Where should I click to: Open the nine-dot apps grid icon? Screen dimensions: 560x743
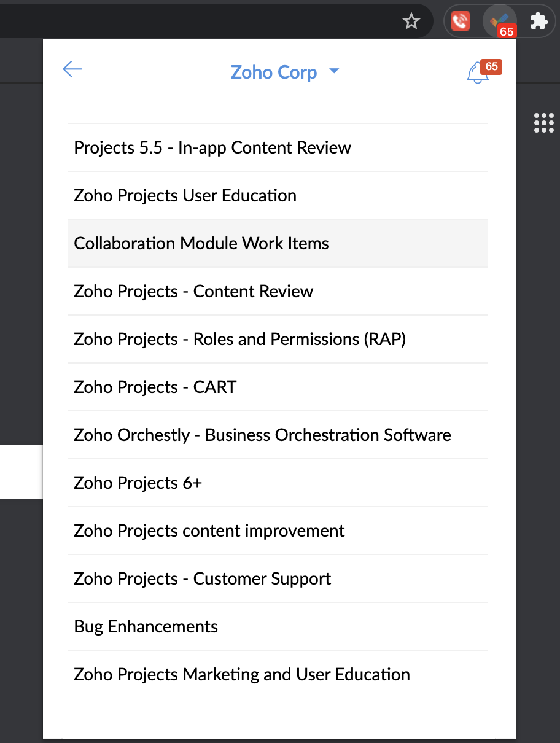tap(544, 123)
